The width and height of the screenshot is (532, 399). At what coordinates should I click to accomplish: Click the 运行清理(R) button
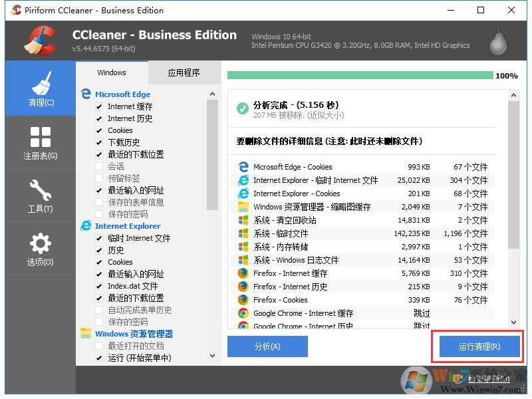click(x=478, y=346)
